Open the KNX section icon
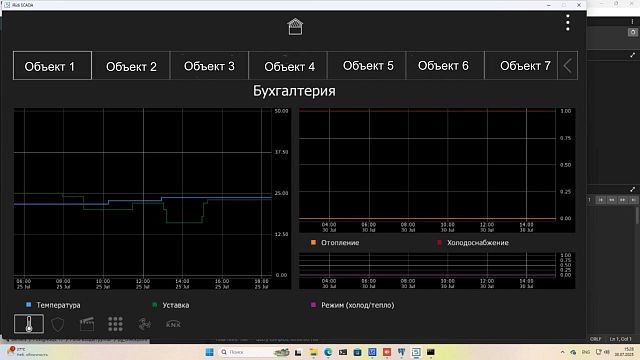Image resolution: width=640 pixels, height=360 pixels. coord(173,324)
